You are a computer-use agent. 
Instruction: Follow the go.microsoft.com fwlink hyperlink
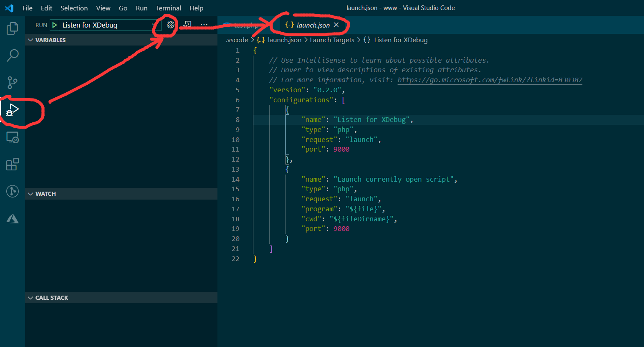(489, 80)
